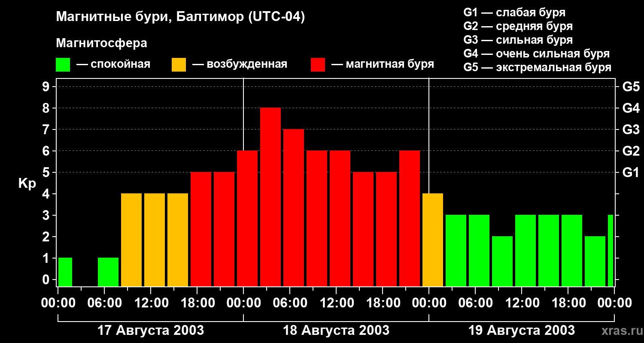Click the 'Kp' axis title
The width and height of the screenshot is (644, 343).
(x=27, y=184)
